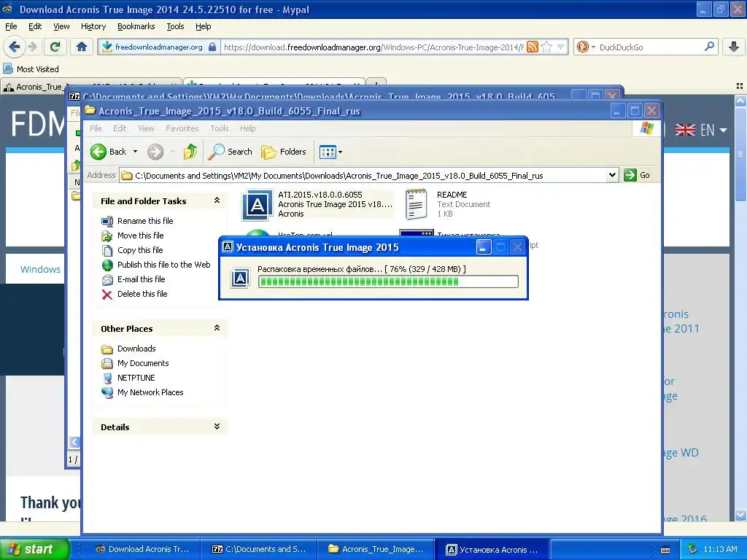Viewport: 747px width, 560px height.
Task: Open NETPTUNE in Other Places
Action: tap(136, 378)
